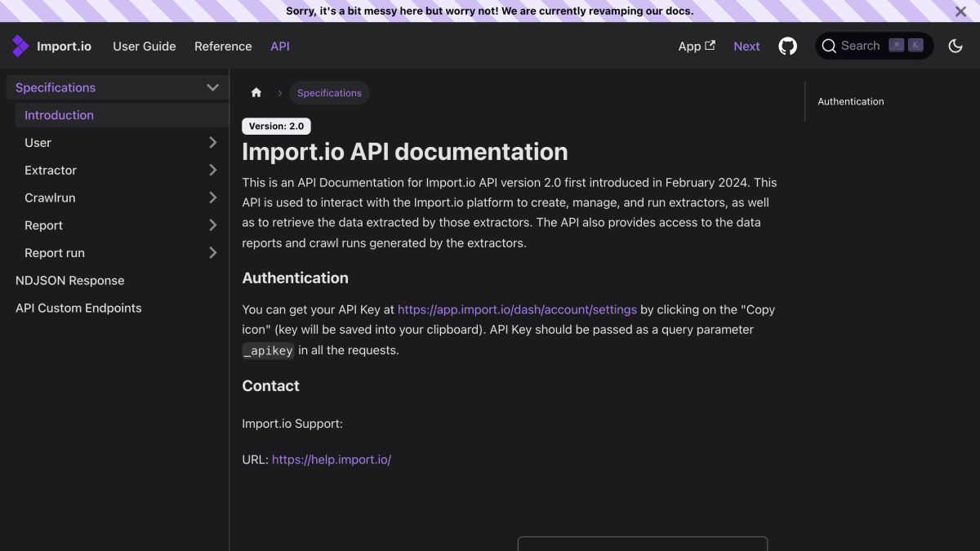Open the User Guide tab

point(145,47)
